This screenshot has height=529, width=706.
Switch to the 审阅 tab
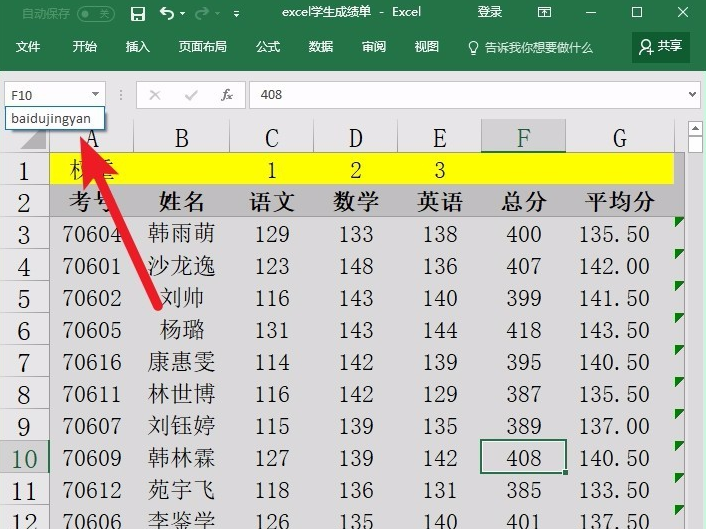tap(374, 46)
